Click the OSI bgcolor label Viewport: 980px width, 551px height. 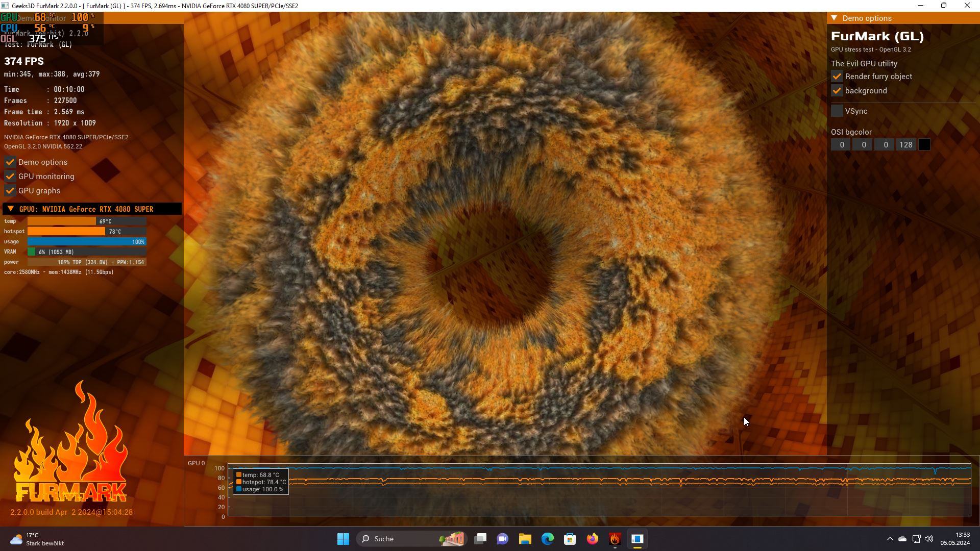(x=851, y=132)
